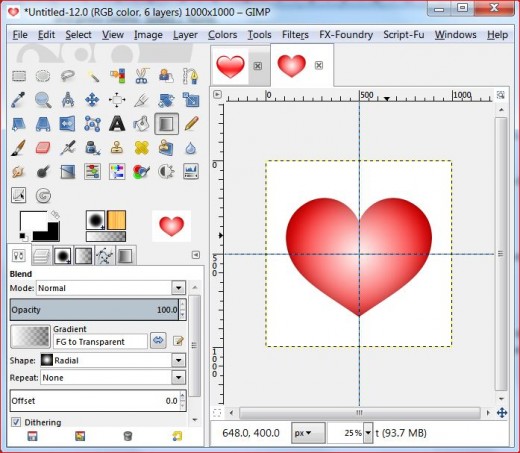The image size is (520, 453).
Task: Toggle quick mask at canvas corner
Action: (217, 413)
